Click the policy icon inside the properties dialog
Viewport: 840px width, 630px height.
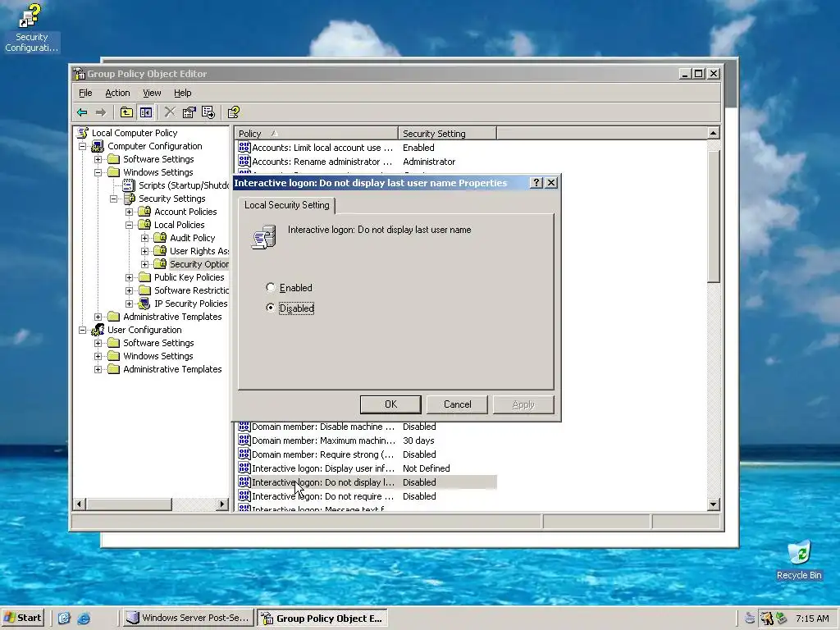coord(263,236)
